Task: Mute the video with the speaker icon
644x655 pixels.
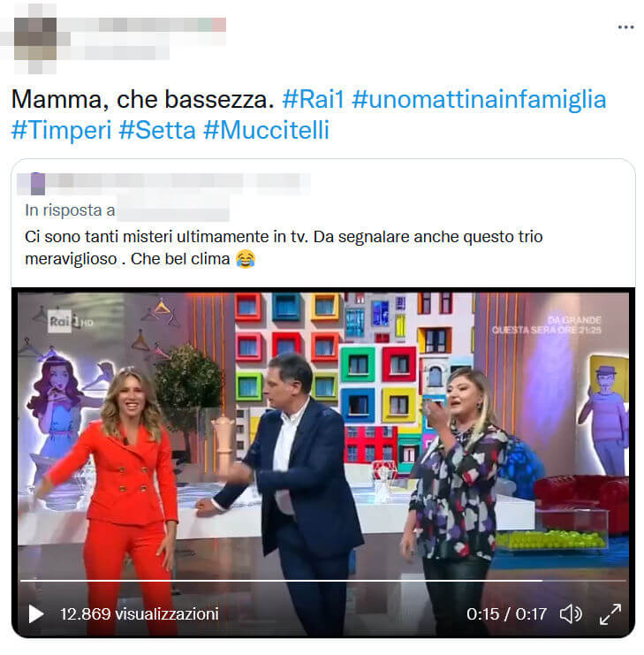Action: pos(571,614)
